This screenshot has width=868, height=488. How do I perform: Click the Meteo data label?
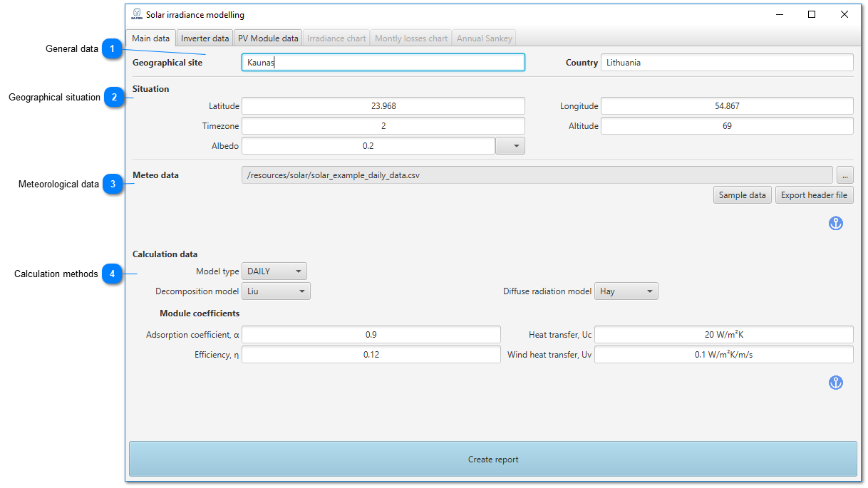point(156,175)
